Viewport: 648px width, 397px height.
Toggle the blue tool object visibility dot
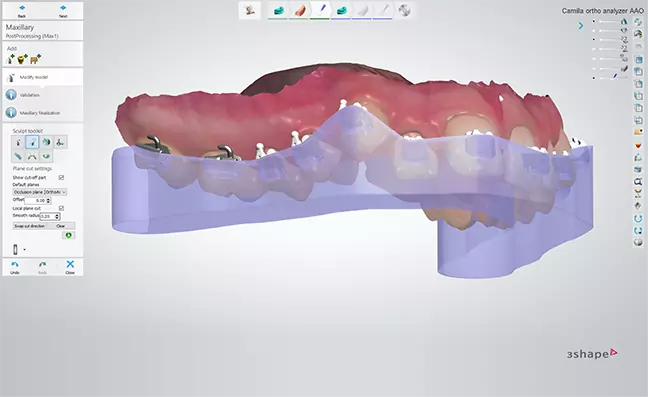tap(594, 78)
